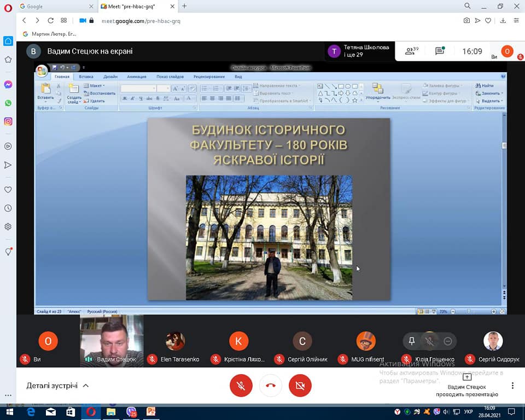Open Opera sidebar settings gear
This screenshot has width=525, height=420.
[x=8, y=226]
